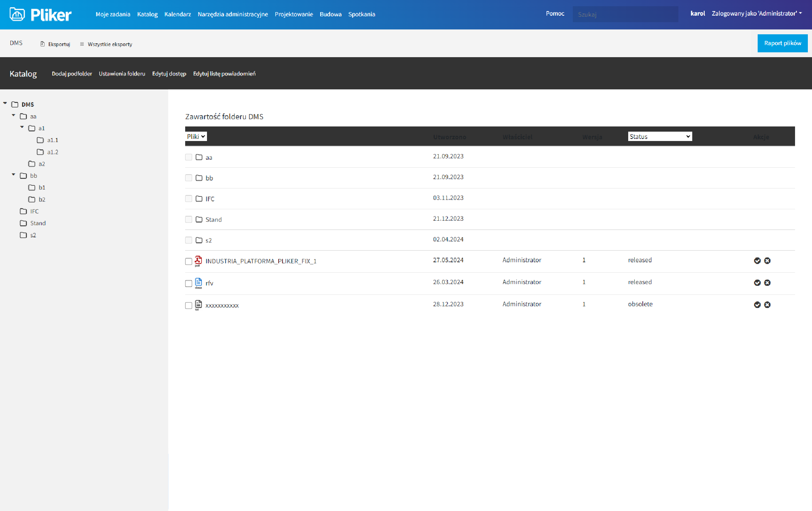Image resolution: width=812 pixels, height=511 pixels.
Task: Click the Eksportuj export icon
Action: click(x=42, y=44)
